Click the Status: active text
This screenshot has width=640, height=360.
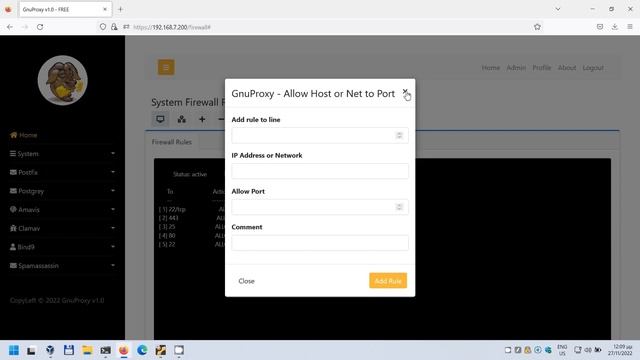click(190, 174)
